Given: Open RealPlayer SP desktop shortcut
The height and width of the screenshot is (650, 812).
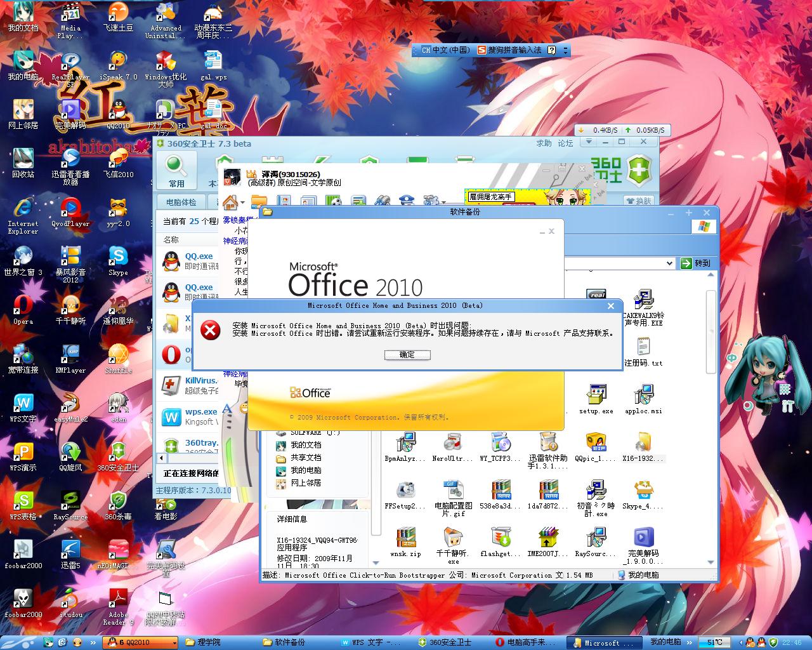Looking at the screenshot, I should (70, 70).
